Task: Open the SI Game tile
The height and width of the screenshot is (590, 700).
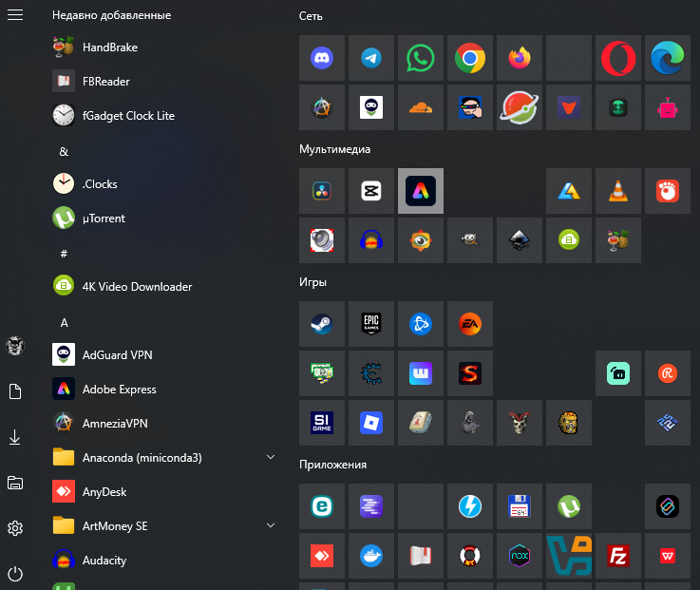Action: pyautogui.click(x=322, y=423)
